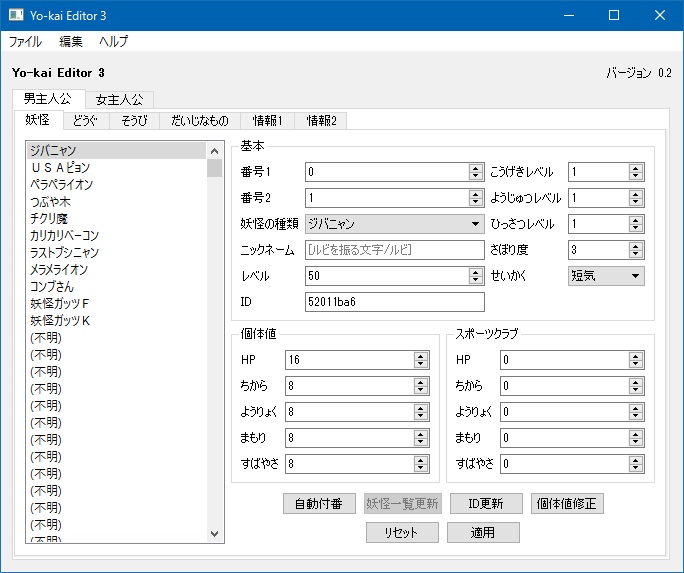This screenshot has height=573, width=684.
Task: Click the yo-kai list scrollbar thumb
Action: point(214,168)
